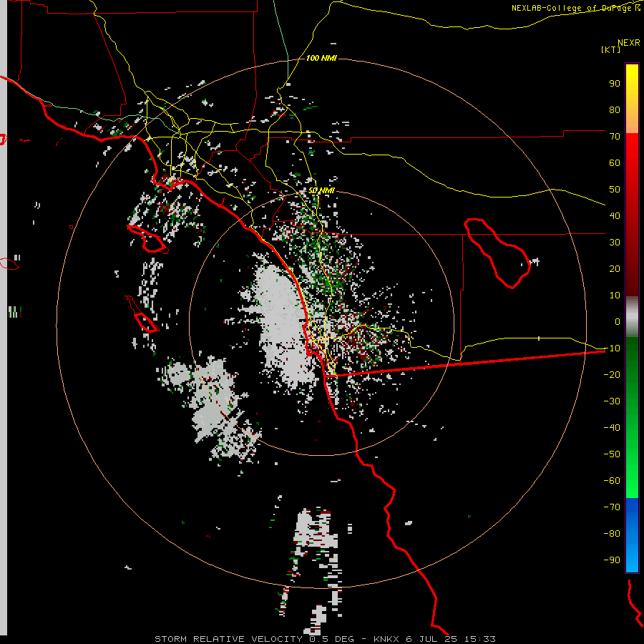Click the 0 value on velocity scale

point(618,321)
